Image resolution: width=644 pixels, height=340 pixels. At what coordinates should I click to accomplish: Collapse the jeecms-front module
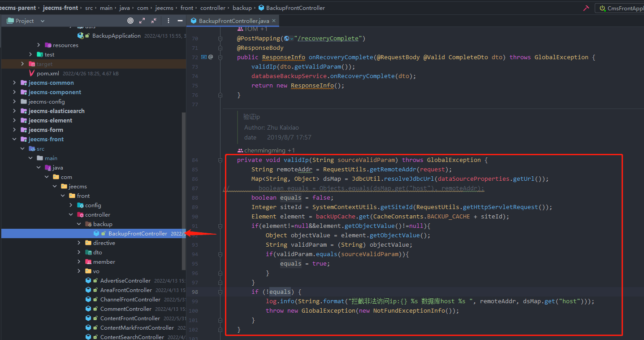coord(14,139)
